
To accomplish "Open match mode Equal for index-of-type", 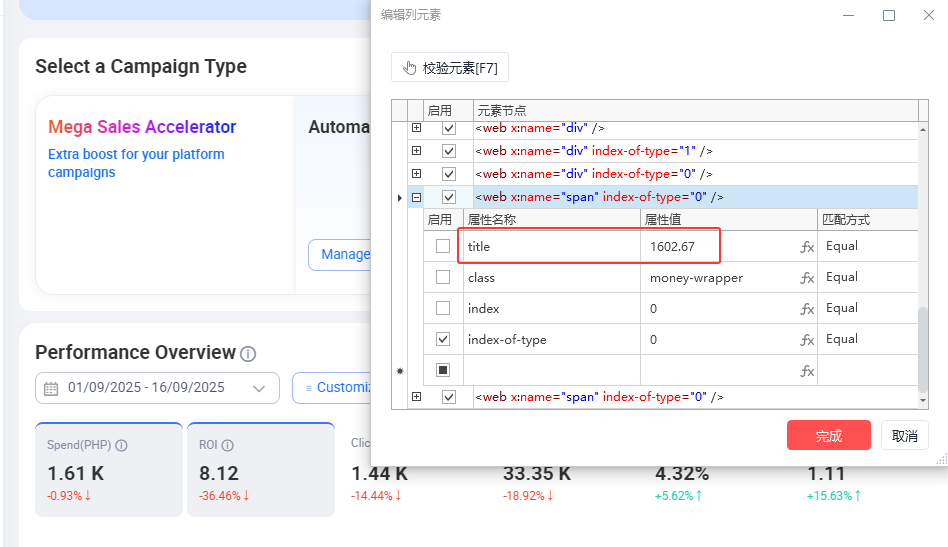I will [868, 339].
